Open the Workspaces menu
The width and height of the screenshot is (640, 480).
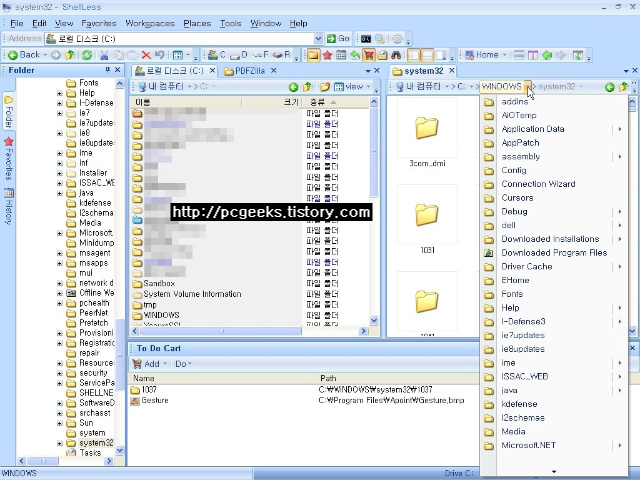150,23
